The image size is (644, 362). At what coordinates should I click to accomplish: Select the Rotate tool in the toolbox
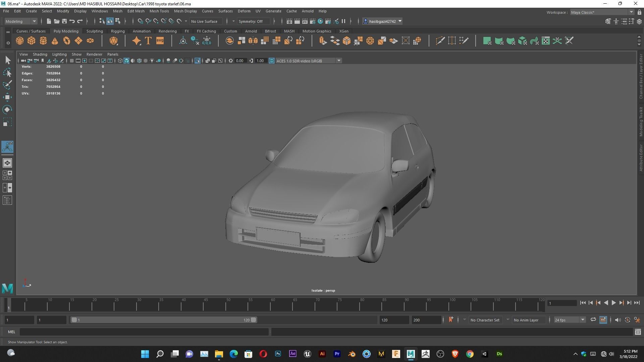tap(7, 110)
